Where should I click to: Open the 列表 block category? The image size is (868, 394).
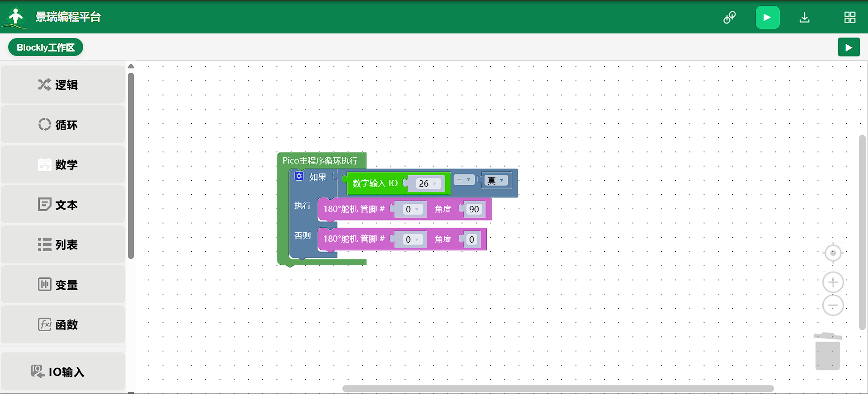tap(63, 244)
